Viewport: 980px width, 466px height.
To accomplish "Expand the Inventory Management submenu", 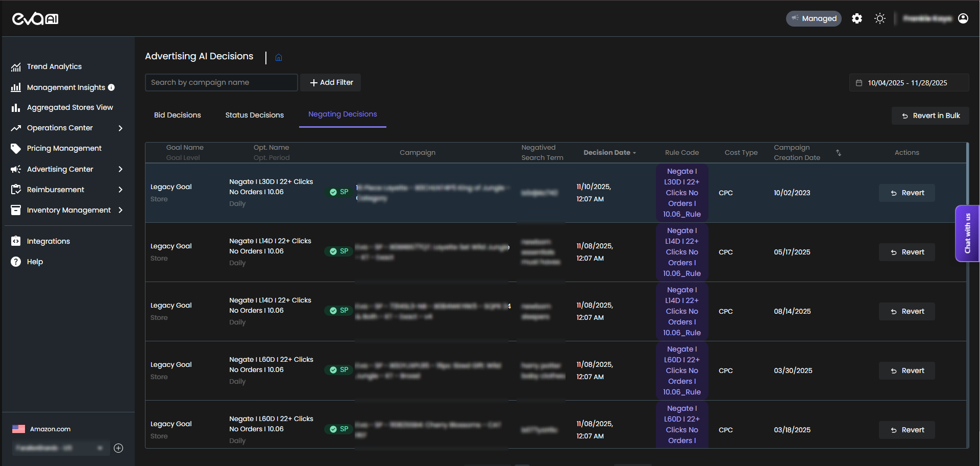I will pos(120,210).
